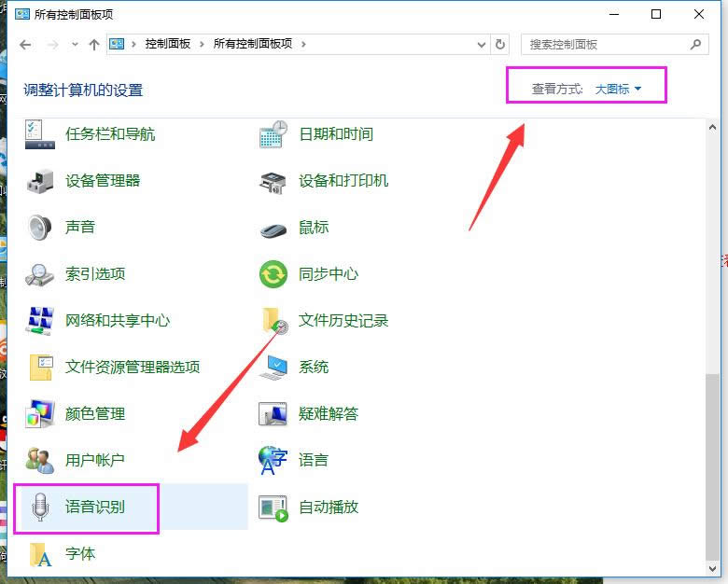Open the 用户帐户 icon
This screenshot has width=728, height=584.
39,461
